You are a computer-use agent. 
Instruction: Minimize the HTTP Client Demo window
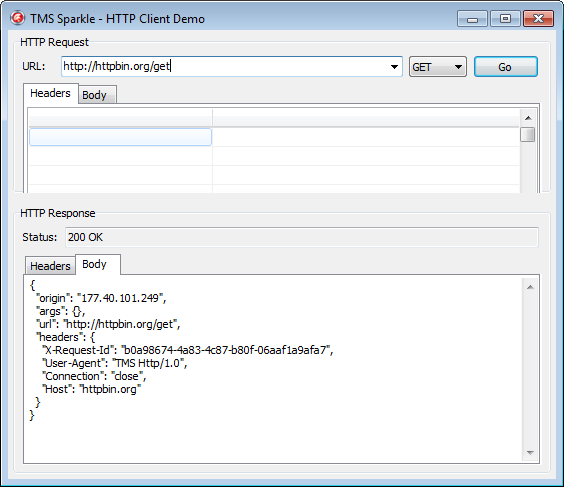point(472,19)
